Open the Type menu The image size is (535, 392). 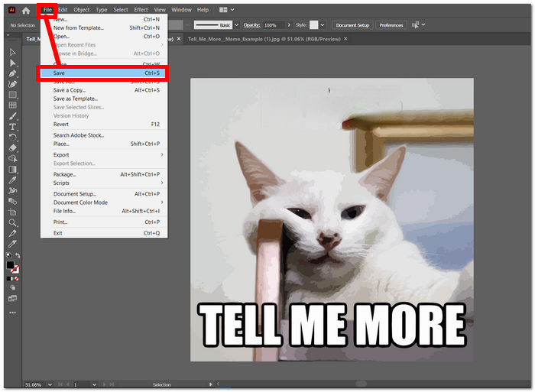(102, 10)
